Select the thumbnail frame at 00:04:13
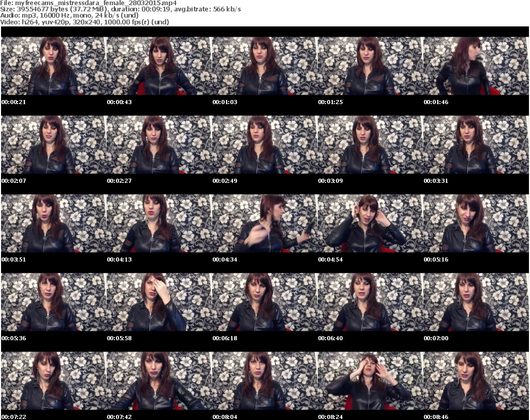This screenshot has width=530, height=420. (159, 224)
